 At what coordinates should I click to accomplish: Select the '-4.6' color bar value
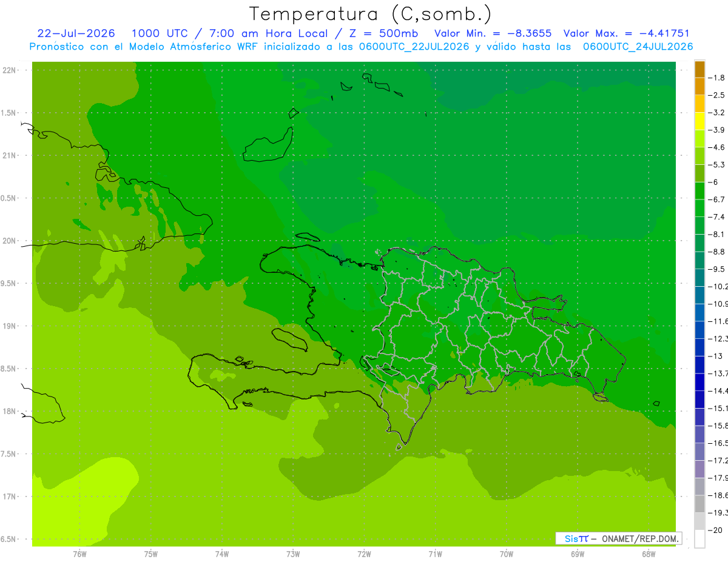point(717,147)
